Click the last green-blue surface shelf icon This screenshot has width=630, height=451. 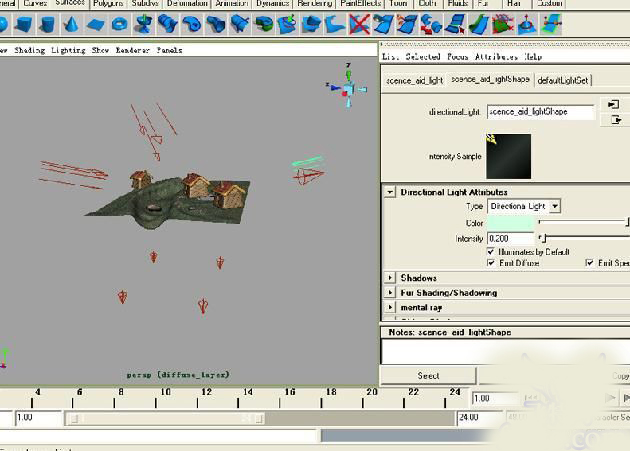pos(550,24)
